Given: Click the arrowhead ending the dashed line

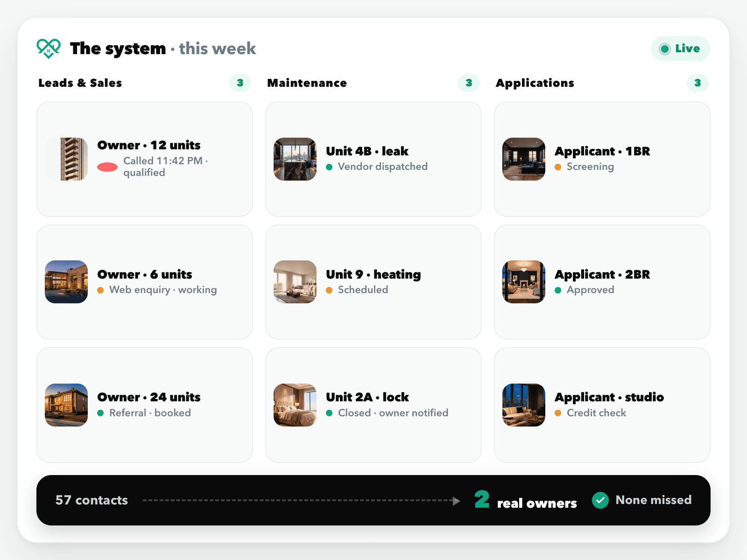Looking at the screenshot, I should (x=457, y=501).
